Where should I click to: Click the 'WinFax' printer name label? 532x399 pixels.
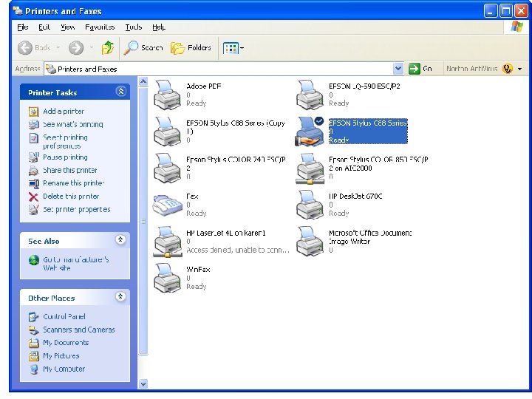198,270
